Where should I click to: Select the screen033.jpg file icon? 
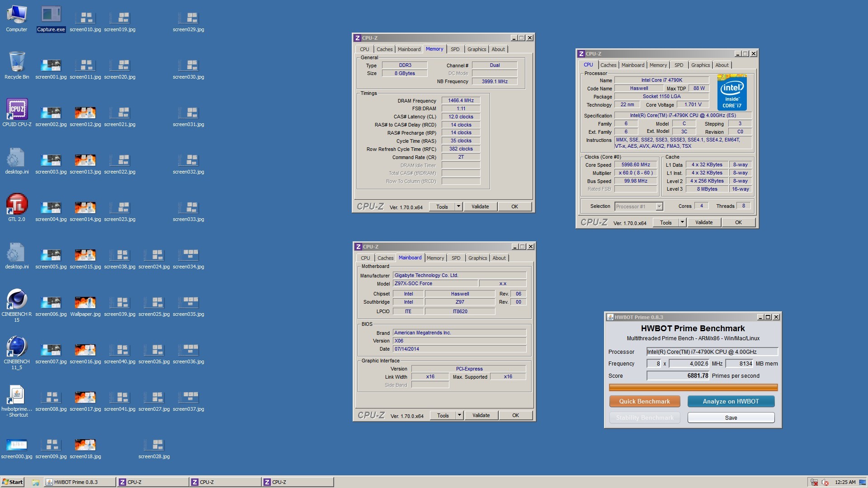click(x=189, y=211)
